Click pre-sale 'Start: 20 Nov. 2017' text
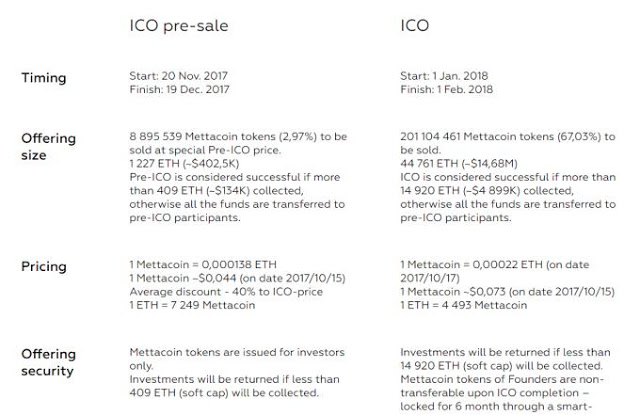The width and height of the screenshot is (640, 415). pos(183,77)
